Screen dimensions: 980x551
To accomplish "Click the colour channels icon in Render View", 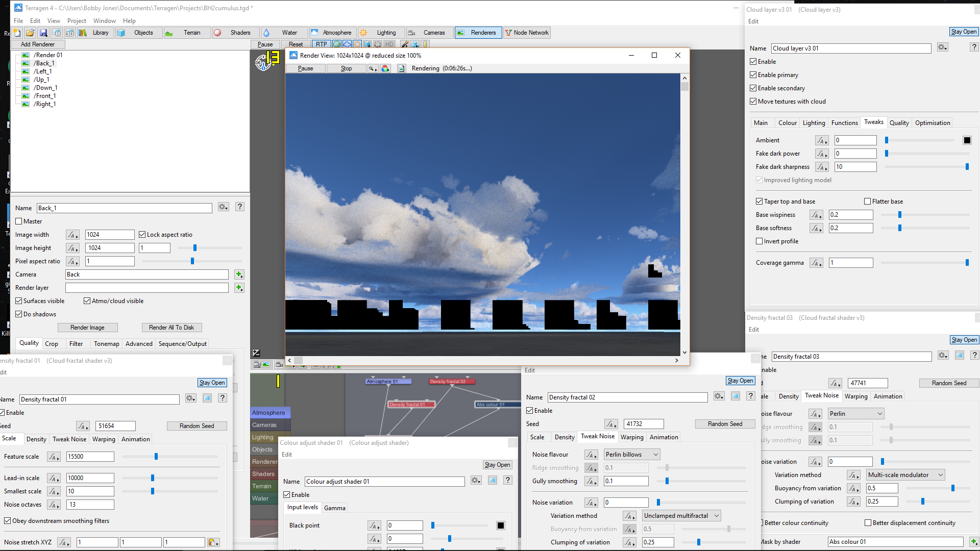I will point(385,68).
